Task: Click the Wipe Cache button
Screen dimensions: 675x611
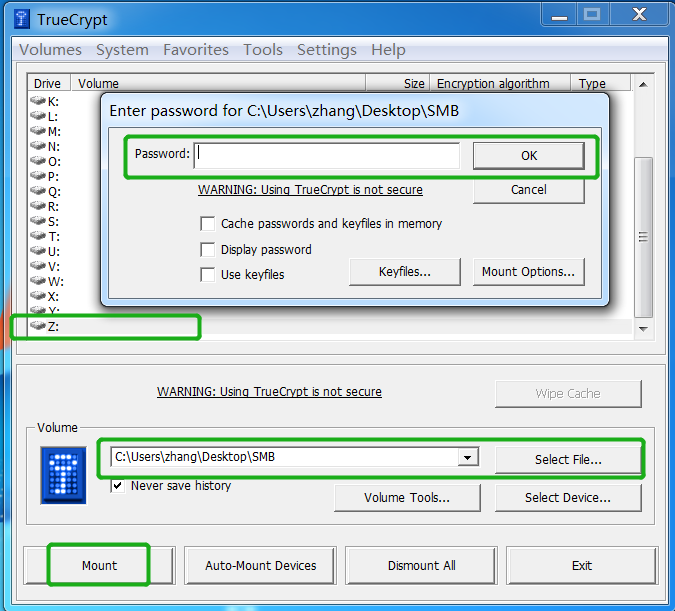Action: click(568, 394)
